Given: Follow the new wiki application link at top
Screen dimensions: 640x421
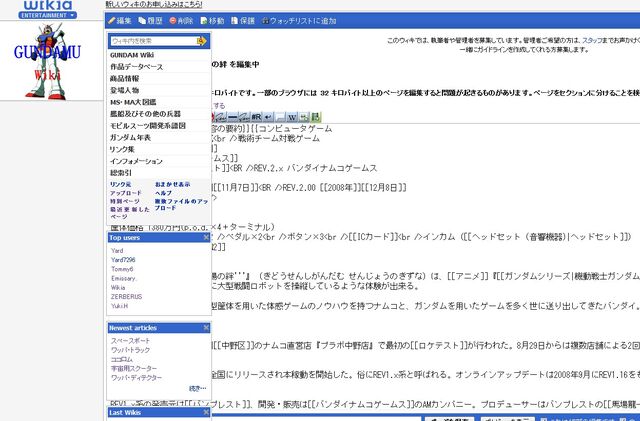Looking at the screenshot, I should 154,4.
